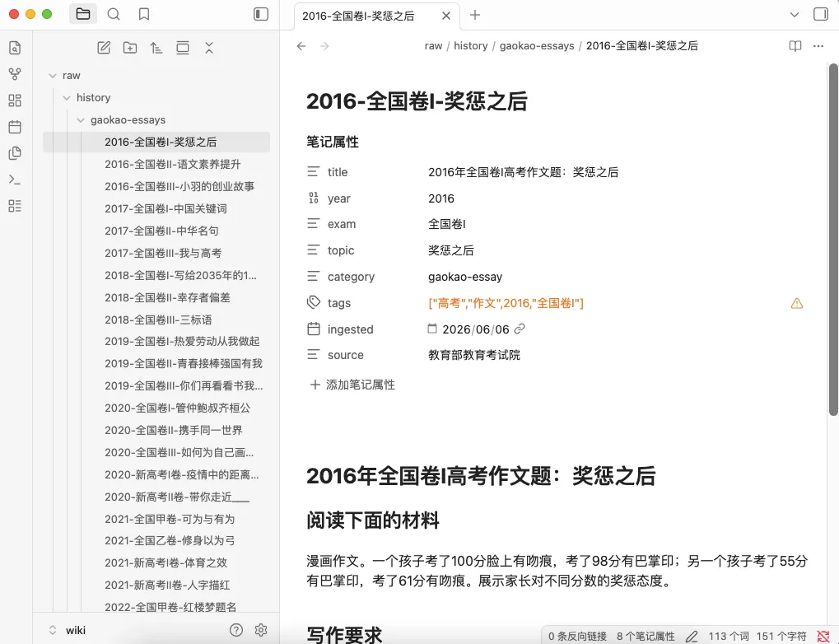
Task: Open note 2017-全国卷II-中华名句
Action: (x=161, y=231)
